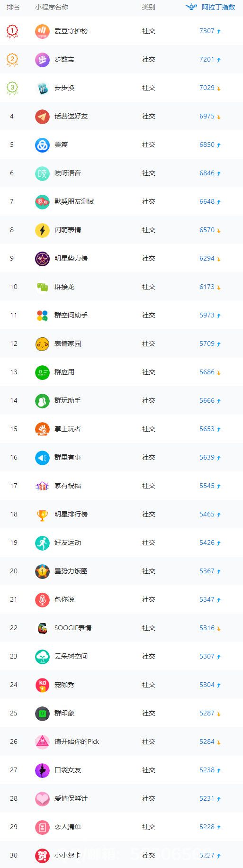Click the 阿拉丁指数 column header
The height and width of the screenshot is (868, 243).
(218, 7)
